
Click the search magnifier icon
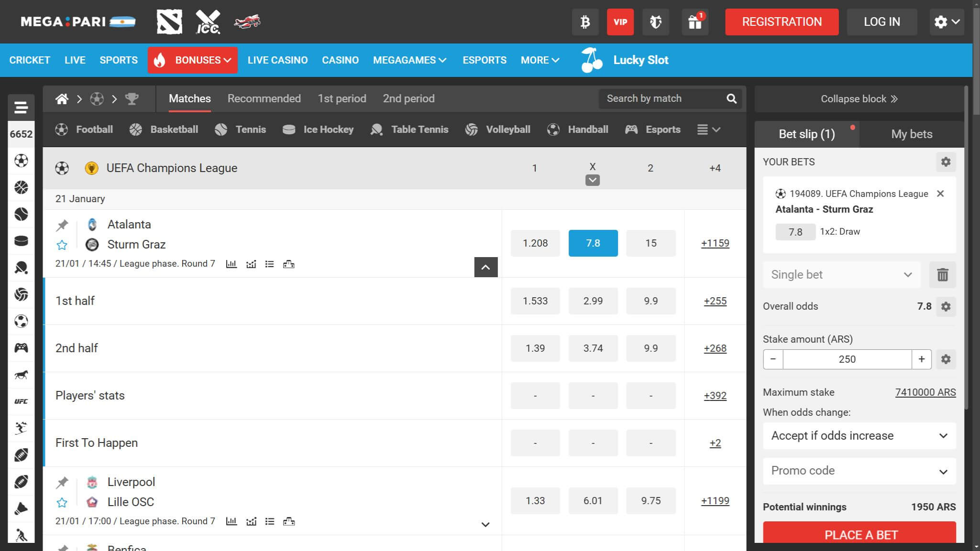(x=731, y=98)
